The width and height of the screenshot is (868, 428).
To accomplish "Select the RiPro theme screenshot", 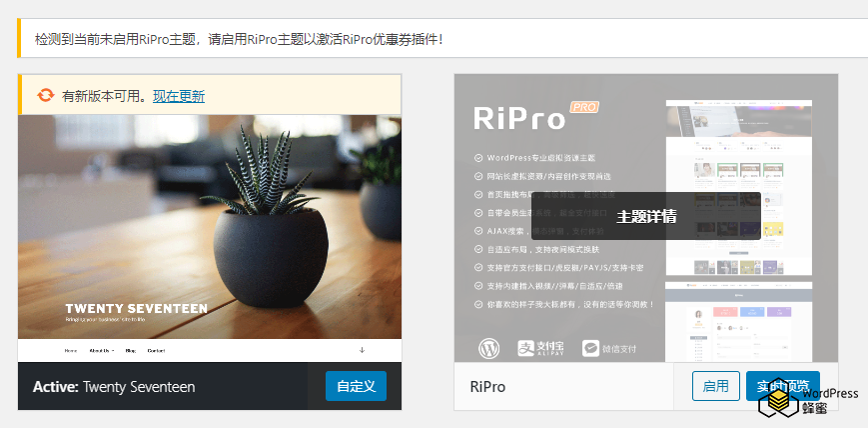I will pos(646,218).
